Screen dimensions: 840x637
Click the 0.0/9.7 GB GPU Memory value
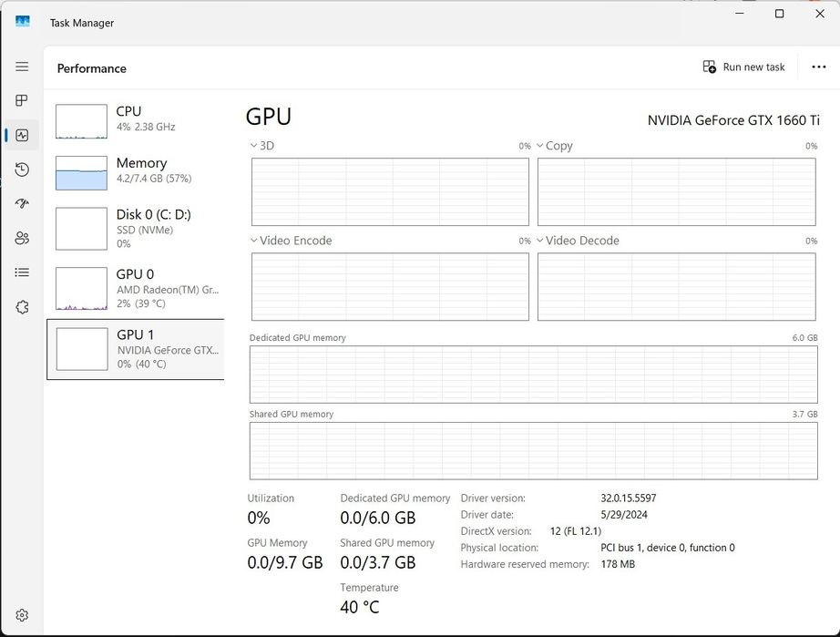(x=285, y=562)
